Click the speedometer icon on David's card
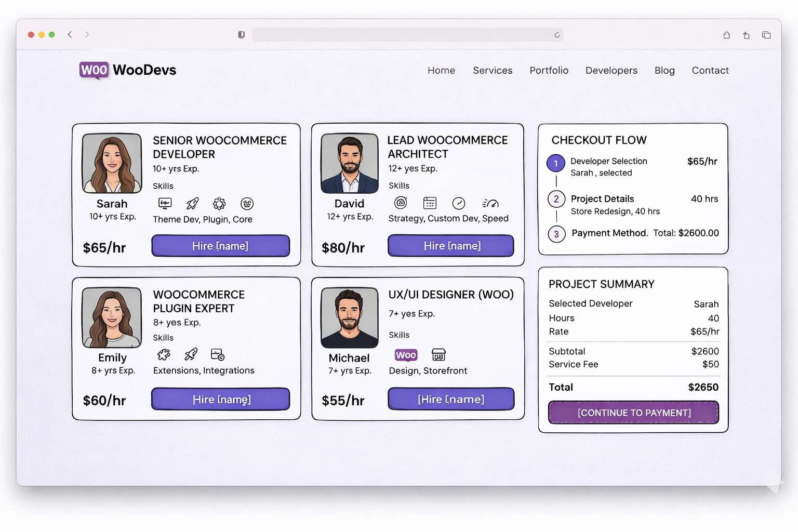The height and width of the screenshot is (532, 798). click(x=490, y=203)
